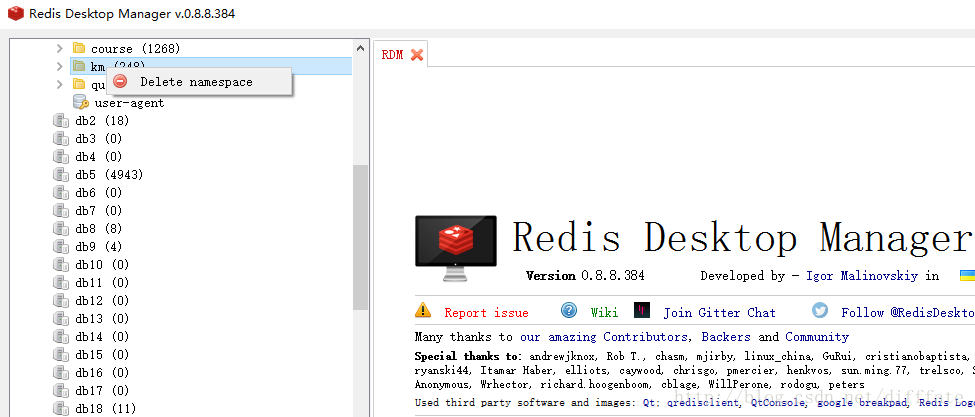Click the tree panel scrollbar thumb

361,237
